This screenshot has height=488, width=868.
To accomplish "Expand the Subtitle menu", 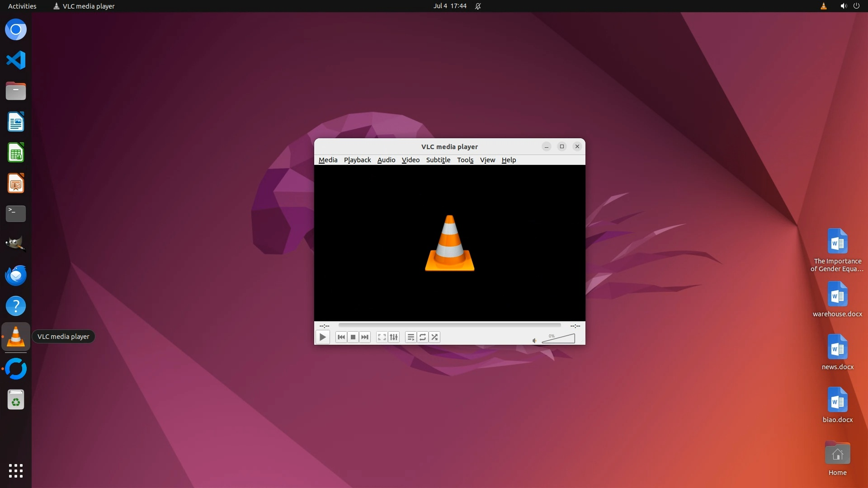I will tap(438, 160).
